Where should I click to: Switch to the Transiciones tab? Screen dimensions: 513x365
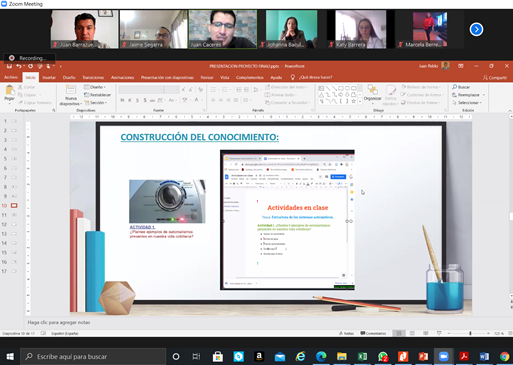click(x=93, y=77)
